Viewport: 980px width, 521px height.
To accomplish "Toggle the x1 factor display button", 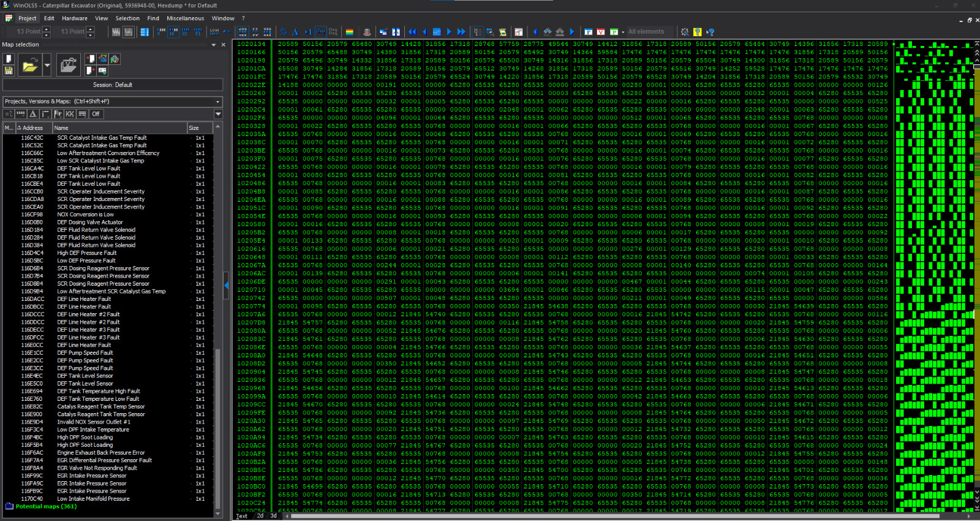I will coord(308,31).
